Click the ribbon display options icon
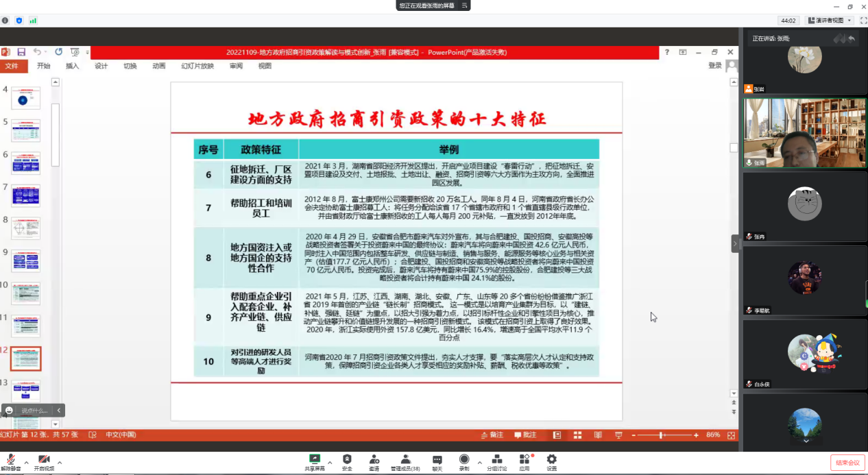The width and height of the screenshot is (868, 475). click(683, 52)
